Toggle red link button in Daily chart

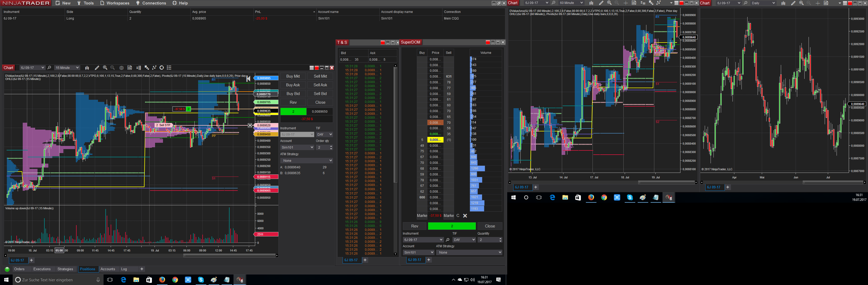850,3
